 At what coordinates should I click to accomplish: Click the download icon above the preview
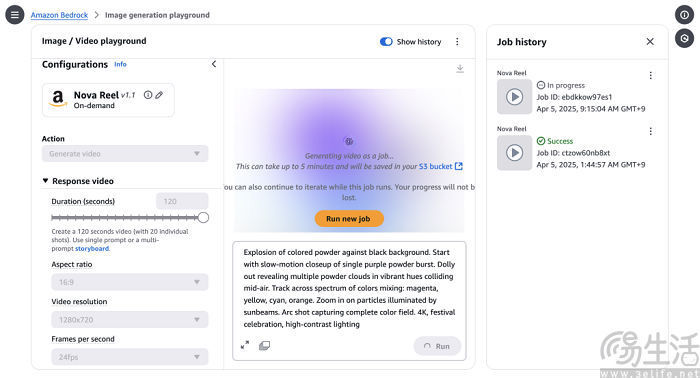tap(460, 69)
